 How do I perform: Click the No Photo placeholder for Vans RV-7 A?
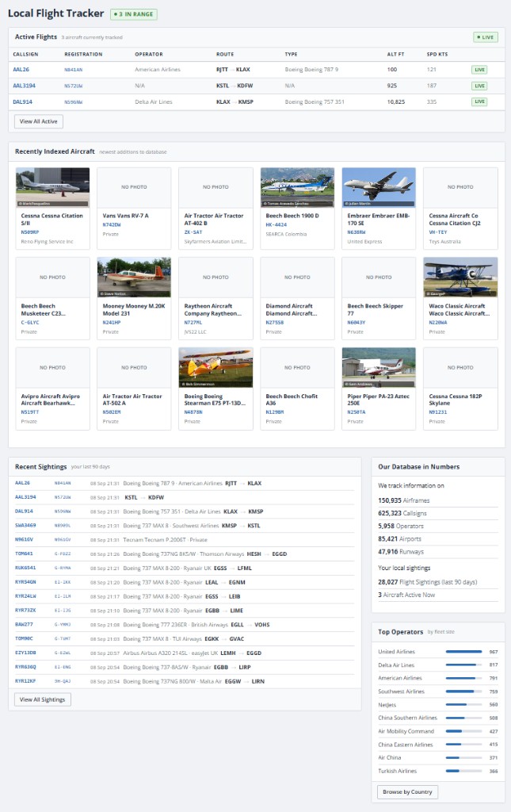(134, 187)
